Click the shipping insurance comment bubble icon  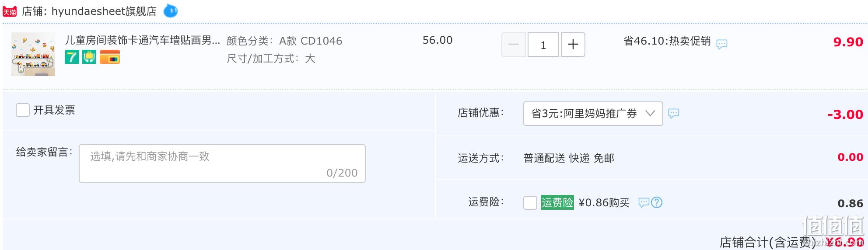point(644,202)
